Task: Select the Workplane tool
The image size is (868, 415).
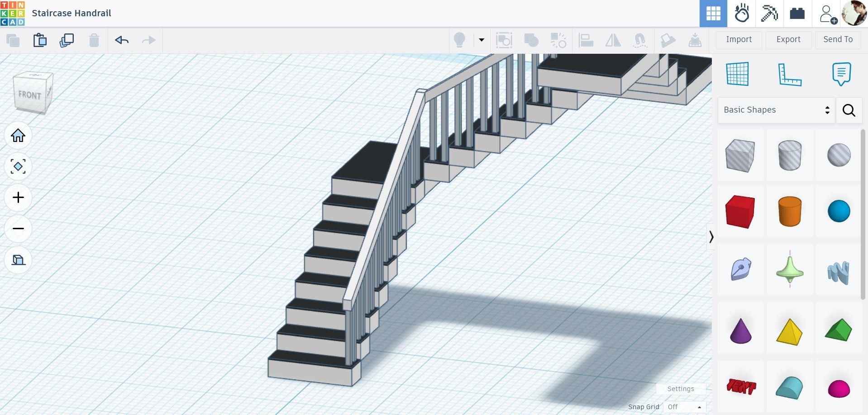Action: 737,74
